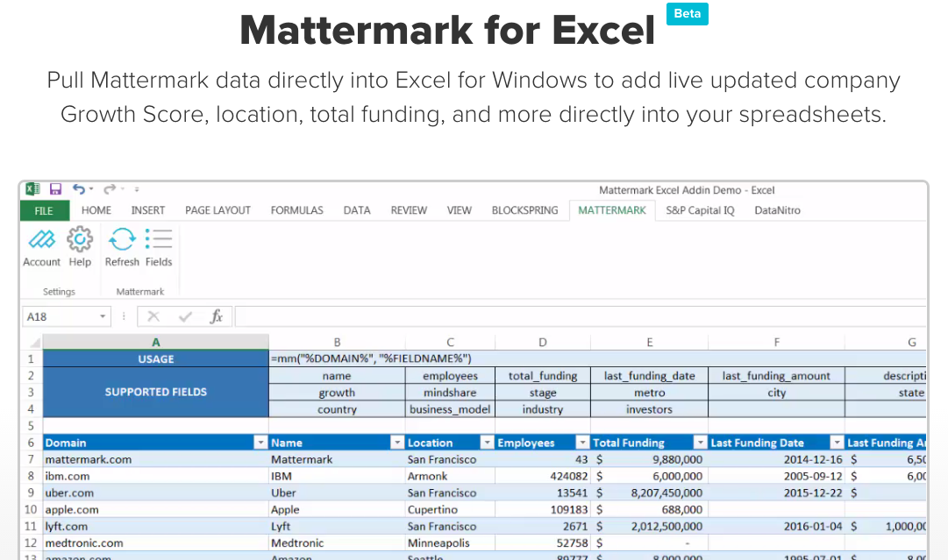Viewport: 948px width, 560px height.
Task: Switch to the BLOCKSPRING ribbon tab
Action: [524, 210]
